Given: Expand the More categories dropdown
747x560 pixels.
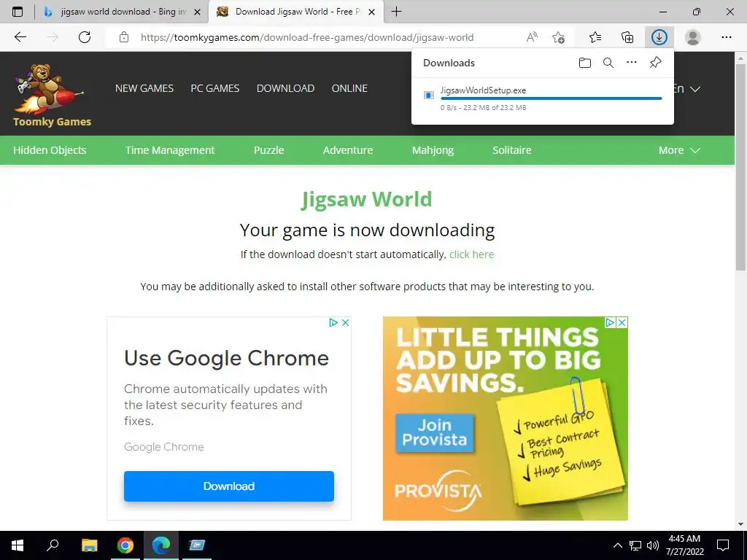Looking at the screenshot, I should 679,150.
